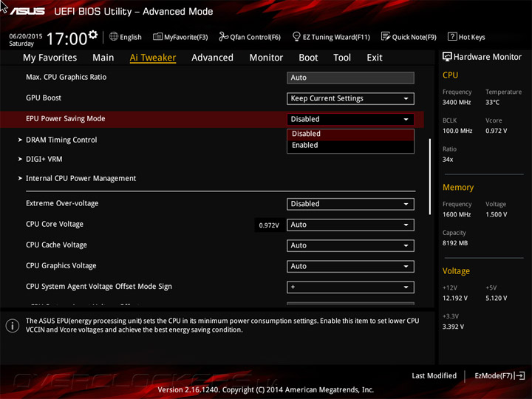Click the 3400 MHz CPU frequency value

click(x=457, y=102)
